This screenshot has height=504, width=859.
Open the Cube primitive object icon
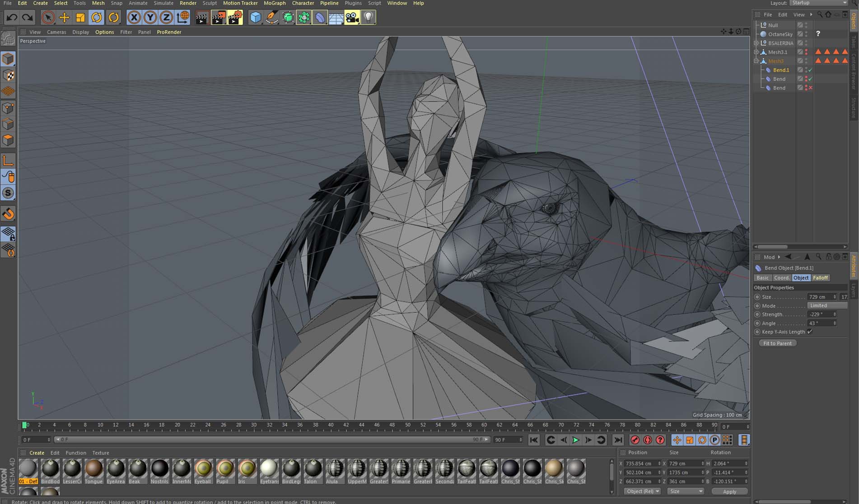point(256,18)
